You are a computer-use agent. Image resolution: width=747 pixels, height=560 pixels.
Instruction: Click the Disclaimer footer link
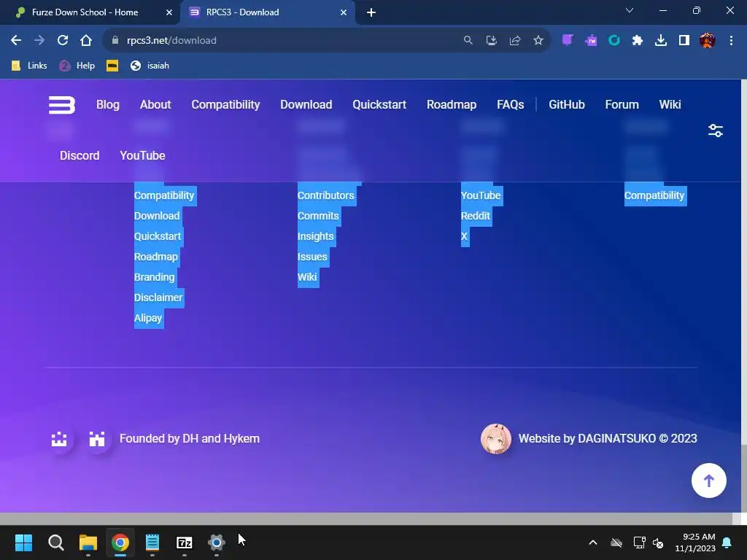158,297
